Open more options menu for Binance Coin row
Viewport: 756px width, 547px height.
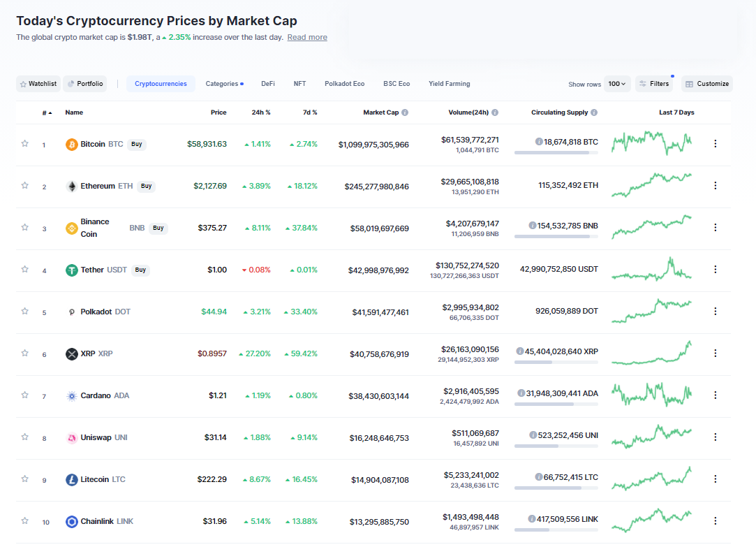click(715, 228)
